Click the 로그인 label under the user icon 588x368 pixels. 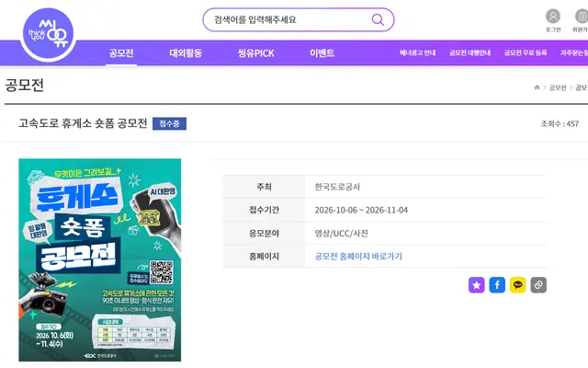point(553,29)
